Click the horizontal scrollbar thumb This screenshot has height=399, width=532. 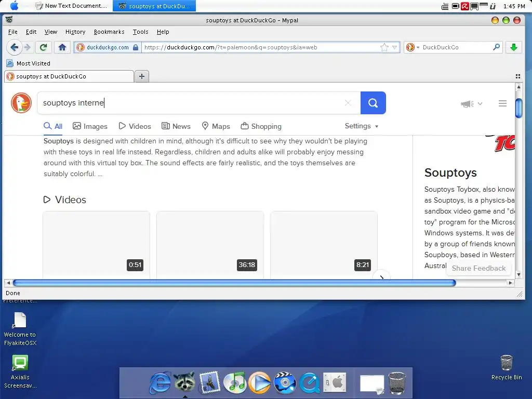[234, 283]
